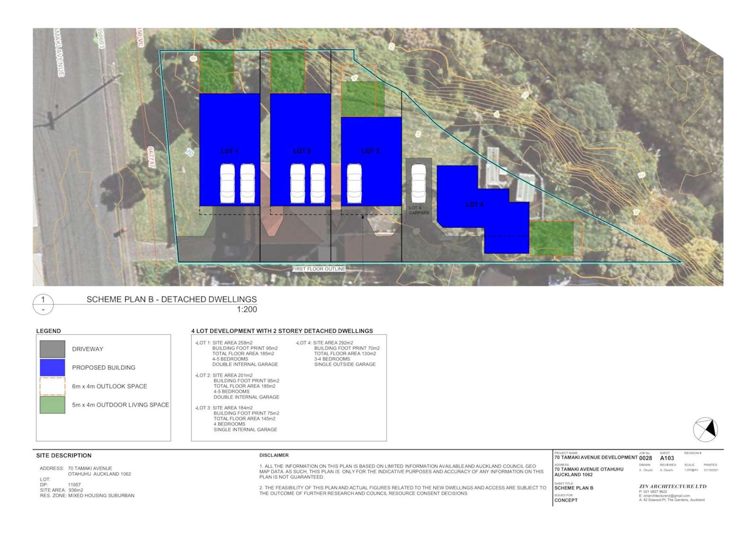Click '70 TAMAKI AVENUE DEVELOPMENT' project name
Viewport: 756px width, 534px height.
click(x=596, y=458)
